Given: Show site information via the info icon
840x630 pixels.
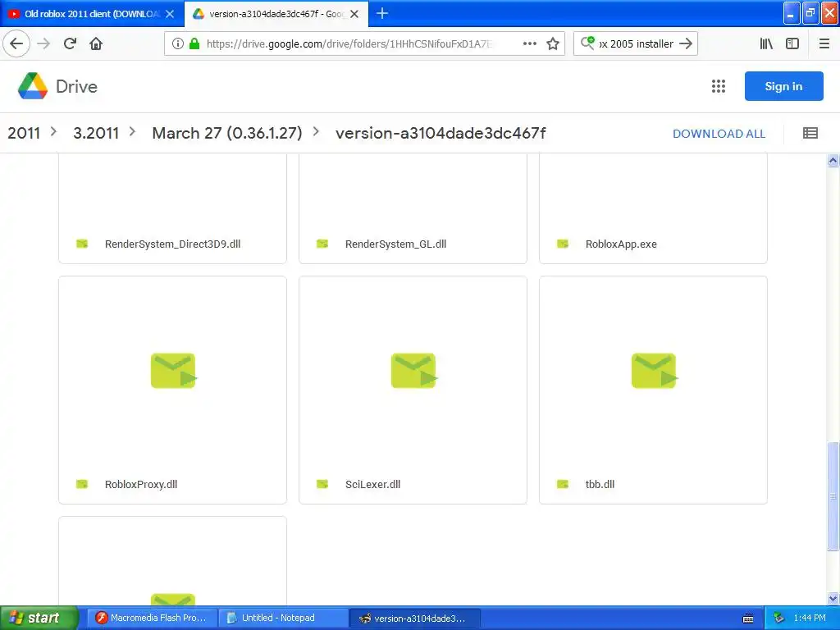Looking at the screenshot, I should point(178,43).
